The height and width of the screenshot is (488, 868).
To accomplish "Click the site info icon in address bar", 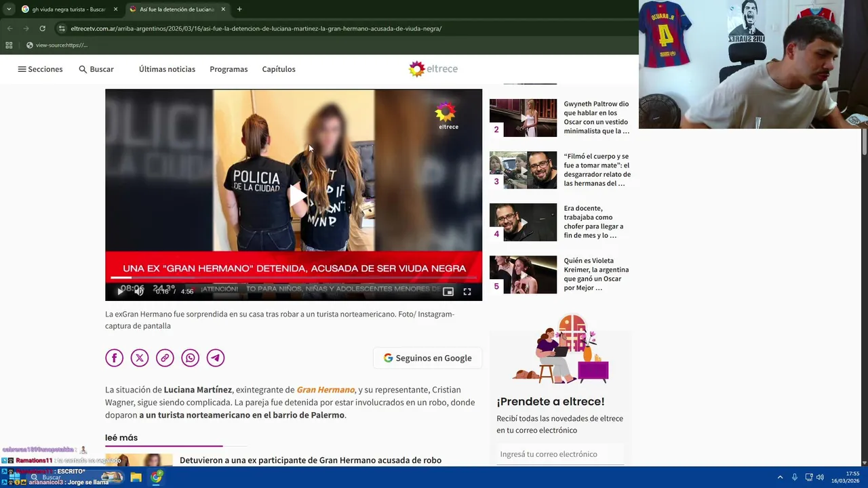I will point(62,28).
